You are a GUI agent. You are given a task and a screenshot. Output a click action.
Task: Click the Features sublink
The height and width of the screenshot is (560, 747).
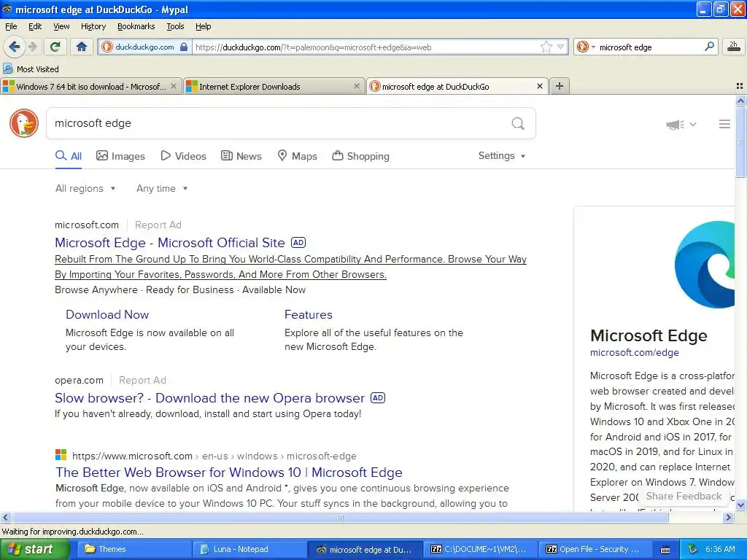[309, 315]
